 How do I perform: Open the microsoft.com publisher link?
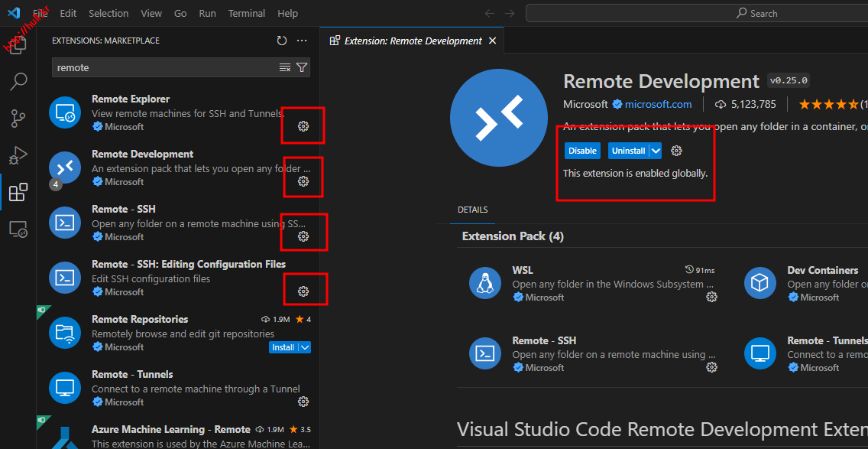coord(658,104)
